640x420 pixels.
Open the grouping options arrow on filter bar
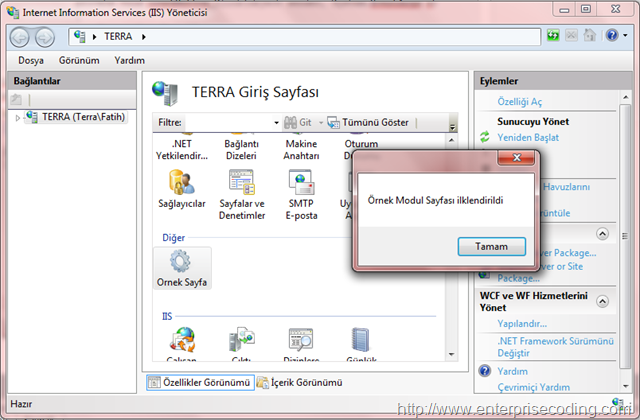point(452,127)
